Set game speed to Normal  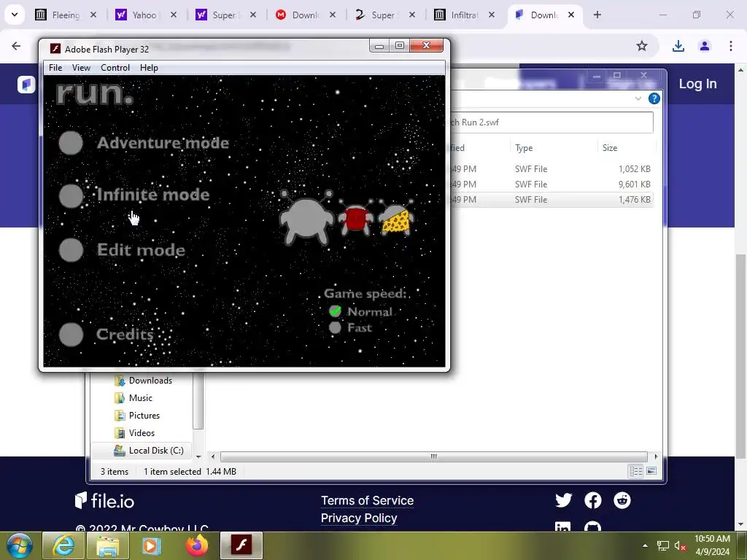click(x=336, y=311)
